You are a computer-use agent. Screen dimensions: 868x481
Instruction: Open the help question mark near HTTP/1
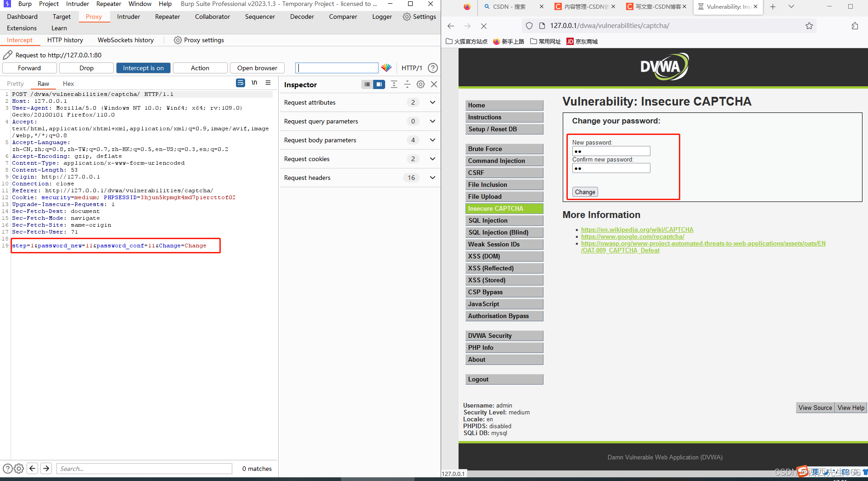coord(432,68)
